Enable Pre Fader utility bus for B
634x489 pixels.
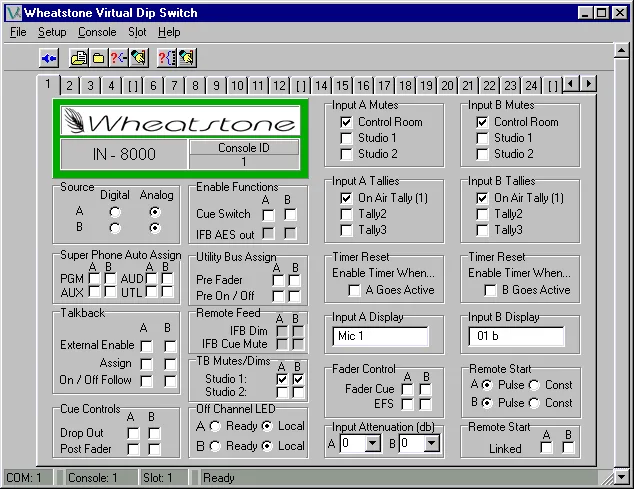294,280
